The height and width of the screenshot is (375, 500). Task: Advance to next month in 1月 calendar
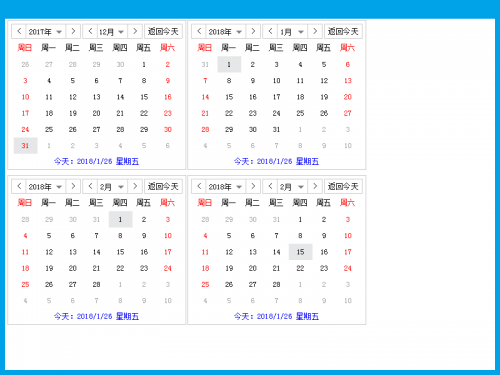click(315, 31)
